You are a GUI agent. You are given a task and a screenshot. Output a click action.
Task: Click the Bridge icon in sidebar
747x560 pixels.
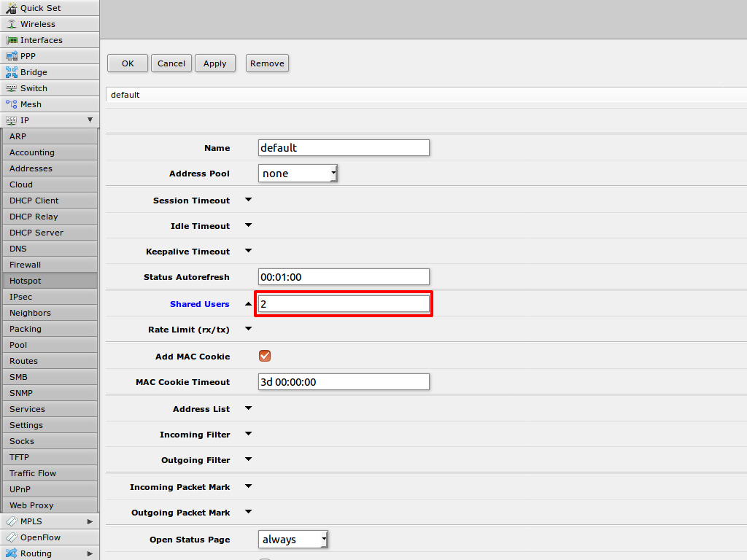[x=12, y=72]
